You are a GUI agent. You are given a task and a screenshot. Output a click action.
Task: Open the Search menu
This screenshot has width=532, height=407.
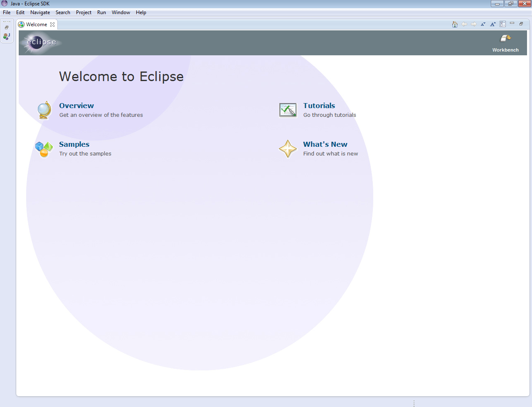coord(63,12)
